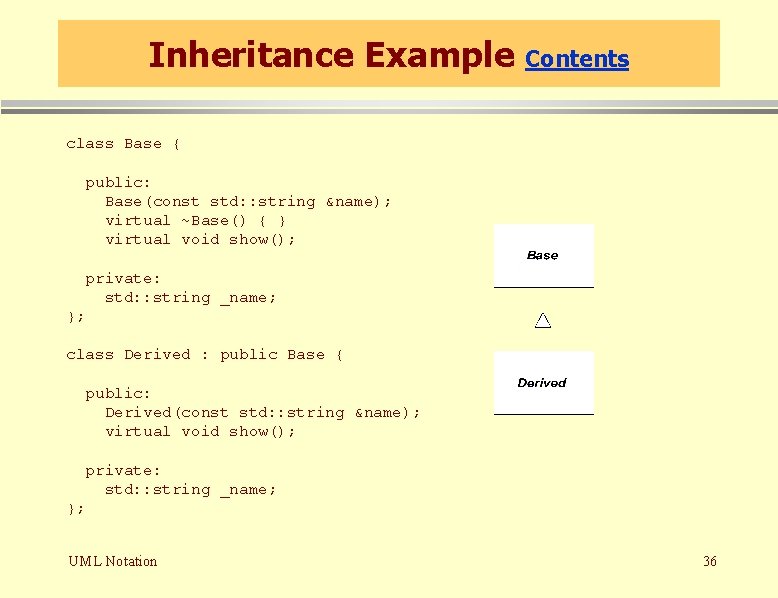Click 'class Derived : public Base {' line

(204, 355)
